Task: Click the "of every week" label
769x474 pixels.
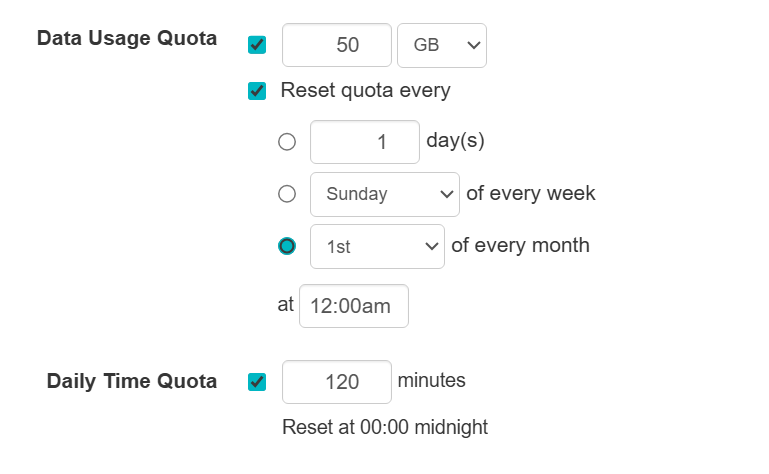Action: click(530, 193)
